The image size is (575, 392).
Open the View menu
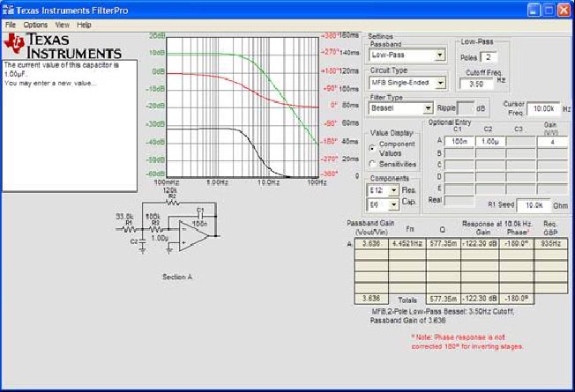click(x=62, y=25)
